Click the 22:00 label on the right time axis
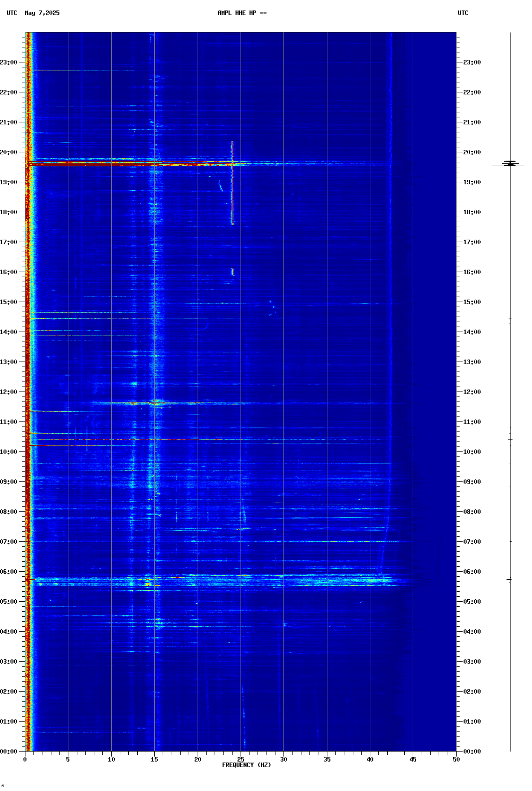This screenshot has height=791, width=532. pos(472,92)
